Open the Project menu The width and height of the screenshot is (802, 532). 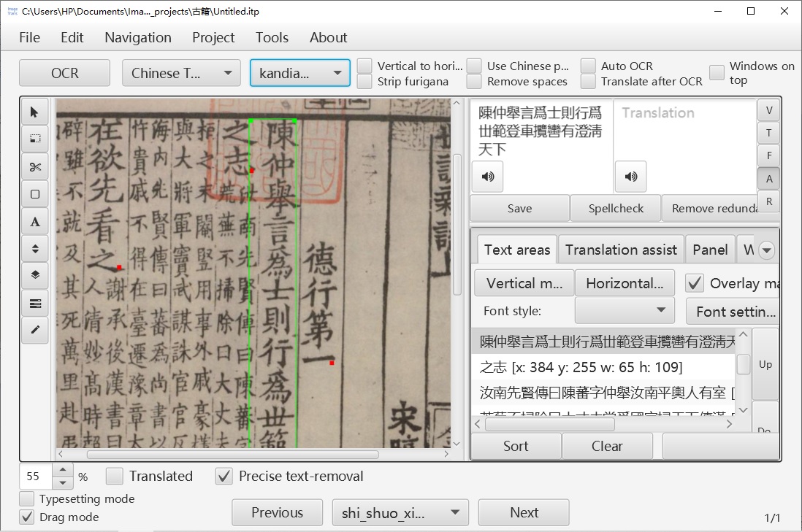point(213,37)
